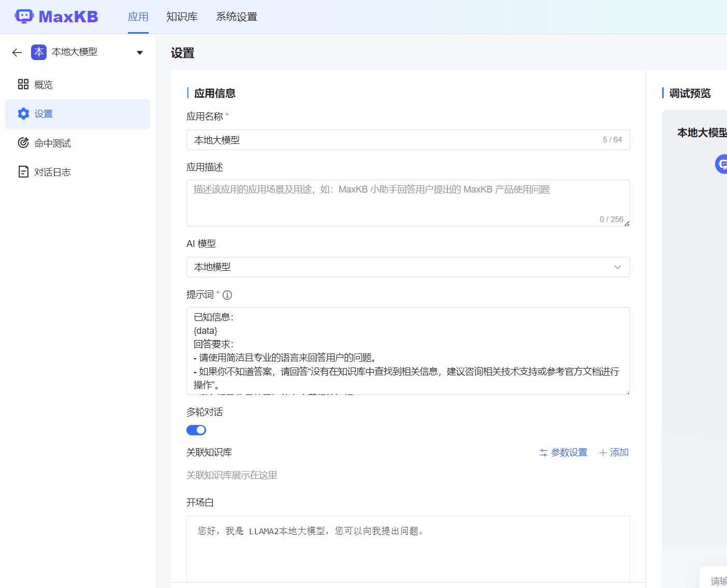Screen dimensions: 727x588
Task: Click into the 开场白 text editor
Action: pos(408,549)
